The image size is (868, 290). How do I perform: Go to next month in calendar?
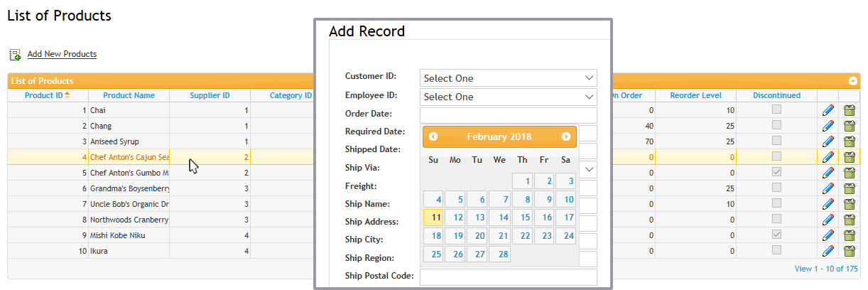[566, 136]
